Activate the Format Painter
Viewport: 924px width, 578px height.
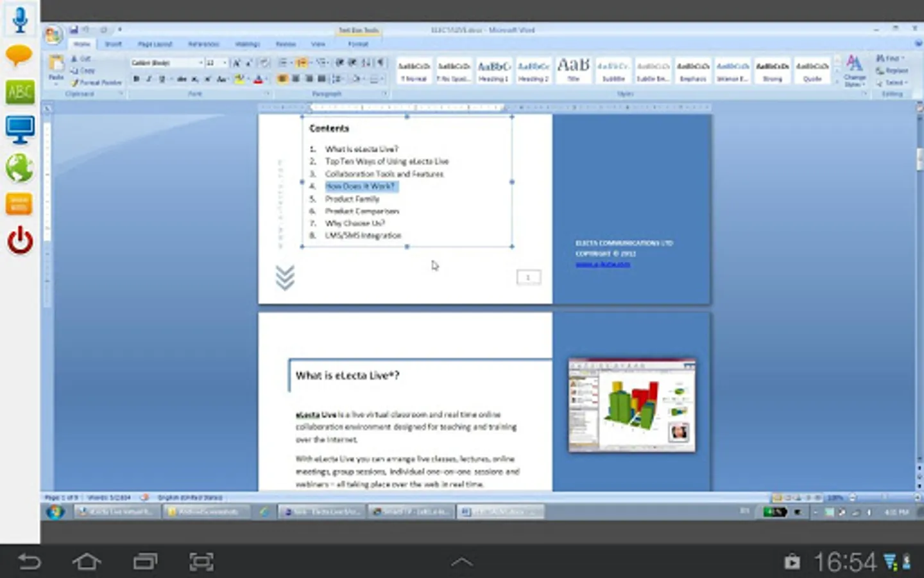[x=96, y=83]
